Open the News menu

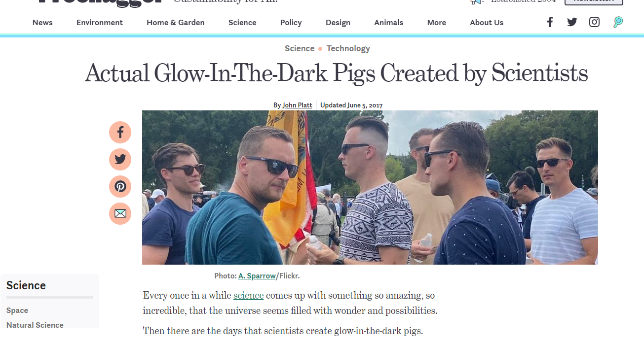point(42,23)
